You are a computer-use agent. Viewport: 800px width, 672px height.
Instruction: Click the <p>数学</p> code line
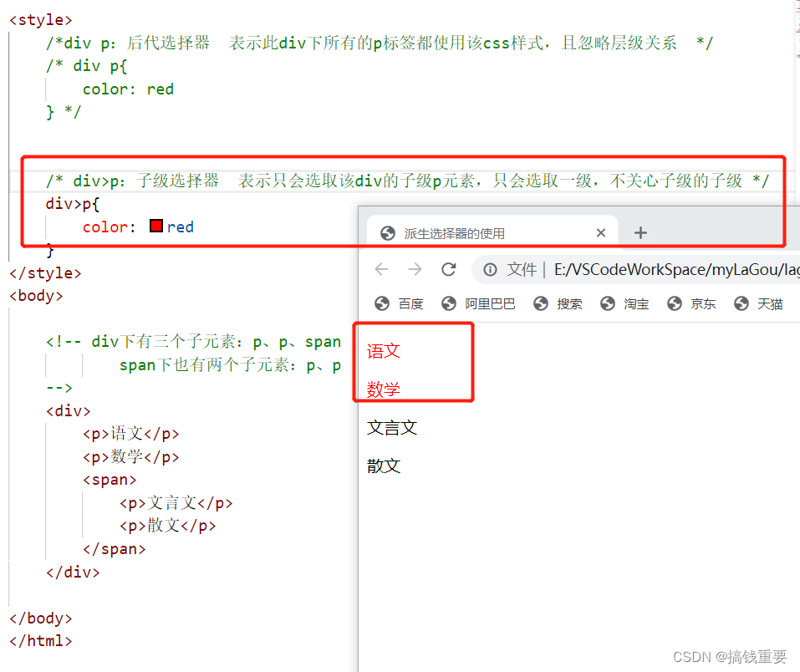131,456
